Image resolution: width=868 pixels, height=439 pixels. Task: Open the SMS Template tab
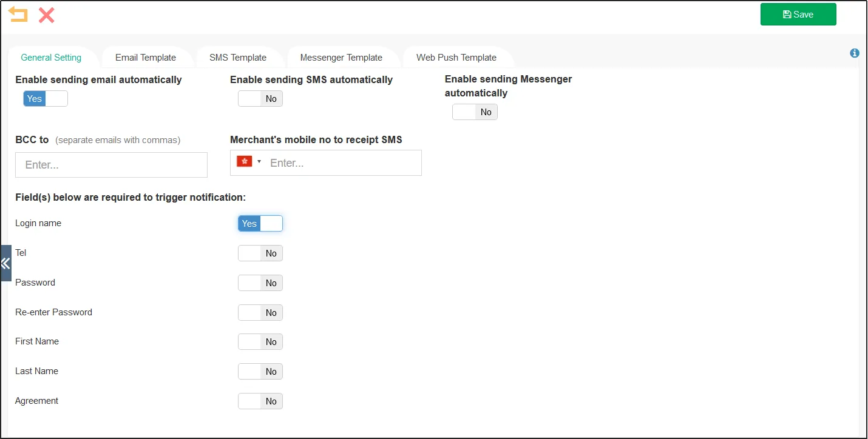click(x=238, y=58)
